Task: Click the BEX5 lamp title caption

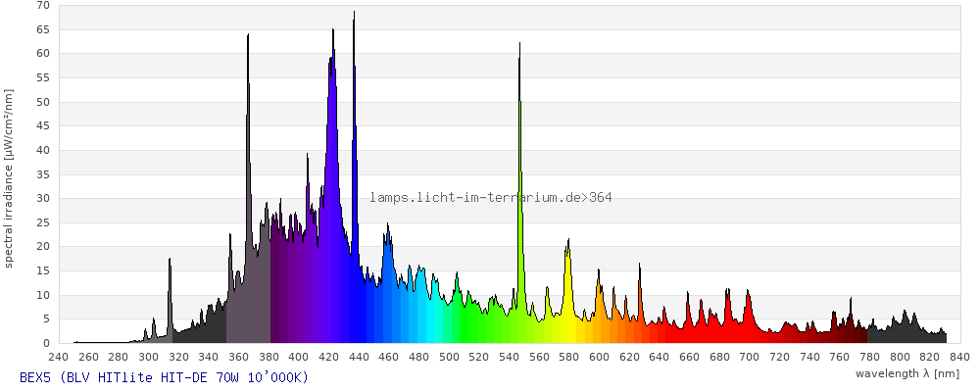Action: coord(164,377)
